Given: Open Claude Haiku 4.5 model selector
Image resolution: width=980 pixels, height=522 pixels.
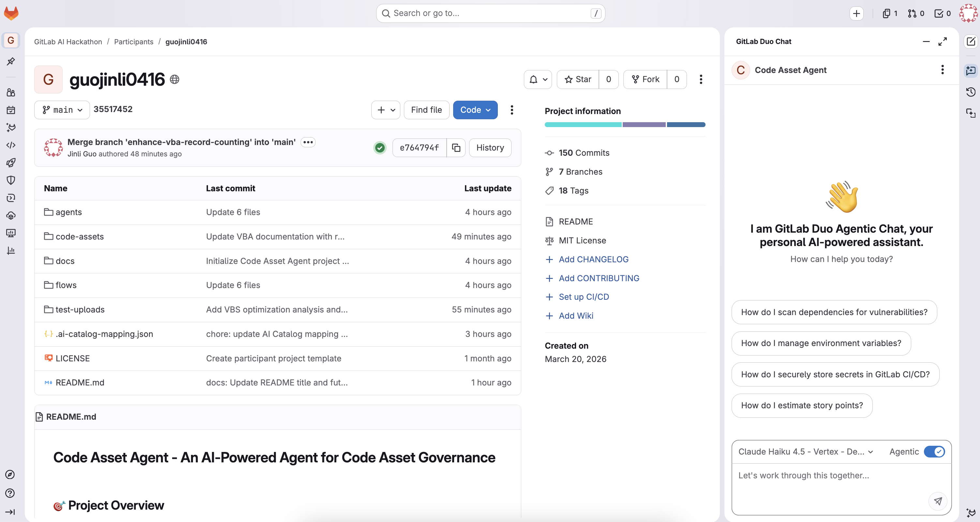Looking at the screenshot, I should [x=805, y=451].
